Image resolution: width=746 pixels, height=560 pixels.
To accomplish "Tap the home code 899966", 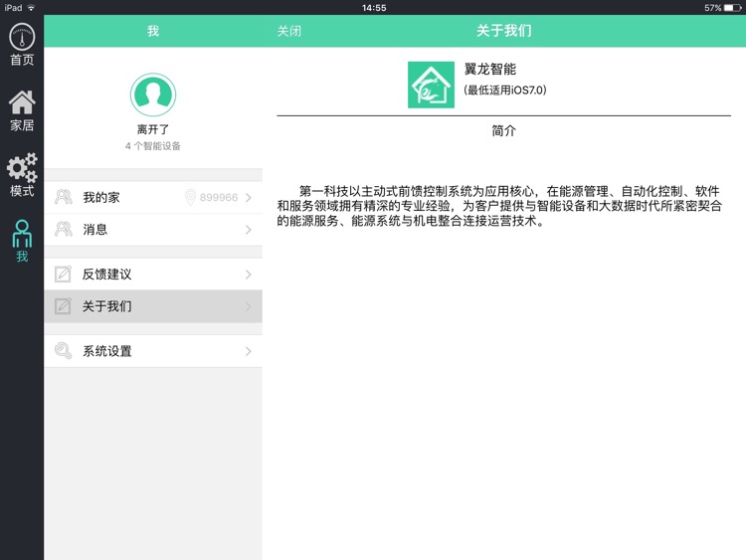I will (x=219, y=198).
